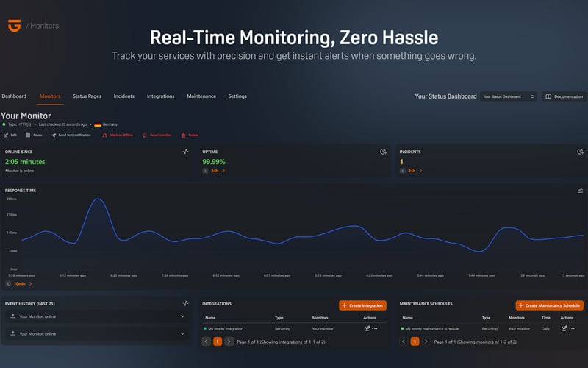Click next period arrow in the Uptime card
The width and height of the screenshot is (588, 368).
click(x=224, y=171)
